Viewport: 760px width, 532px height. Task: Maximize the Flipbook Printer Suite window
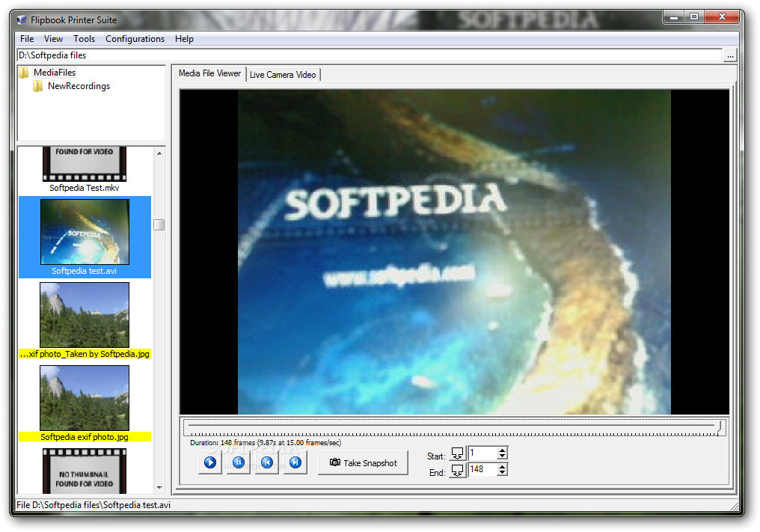pyautogui.click(x=694, y=17)
